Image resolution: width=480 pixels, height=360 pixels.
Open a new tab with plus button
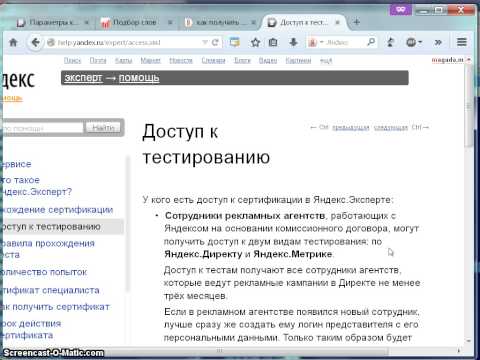coord(357,22)
